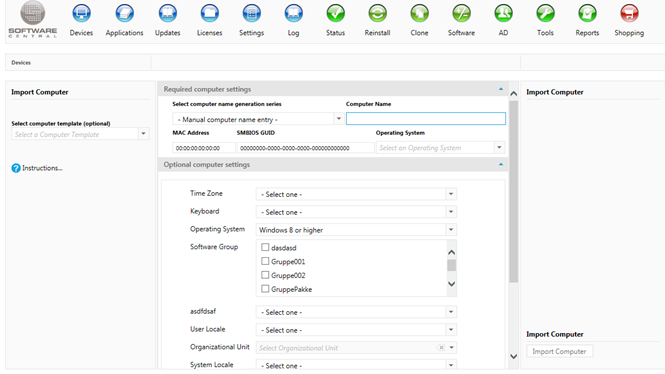This screenshot has height=374, width=665.
Task: Open the Applications toolbar icon
Action: tap(124, 14)
